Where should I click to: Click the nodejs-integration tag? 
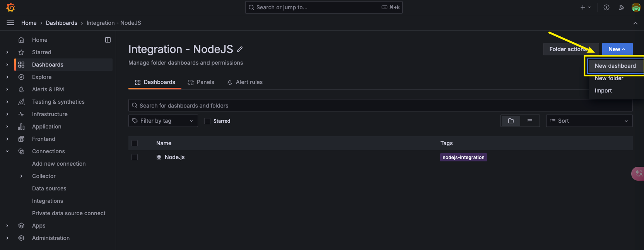(x=463, y=158)
